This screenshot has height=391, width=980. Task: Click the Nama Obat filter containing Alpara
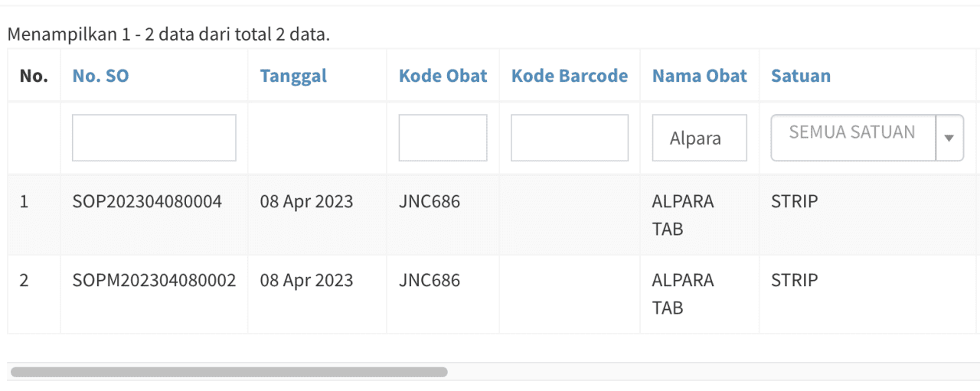(699, 138)
